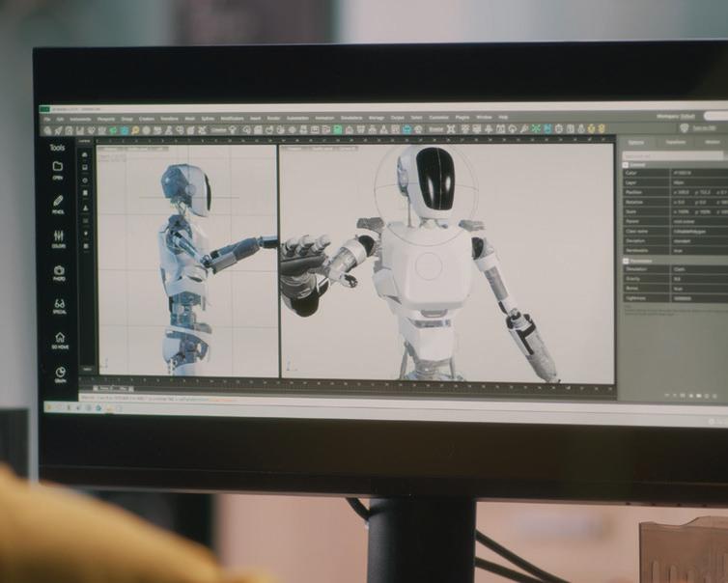Open the Viewports menu
728x583 pixels.
[106, 120]
